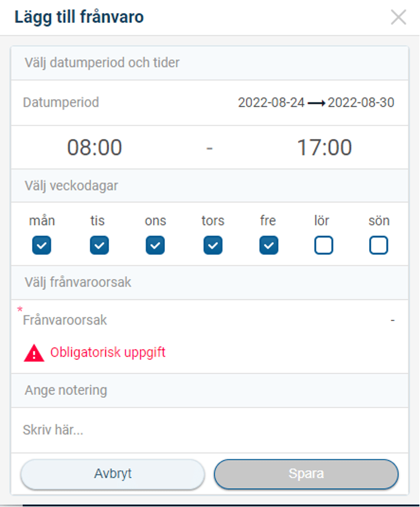Click the red warning triangle icon
This screenshot has height=507, width=420.
tap(34, 353)
